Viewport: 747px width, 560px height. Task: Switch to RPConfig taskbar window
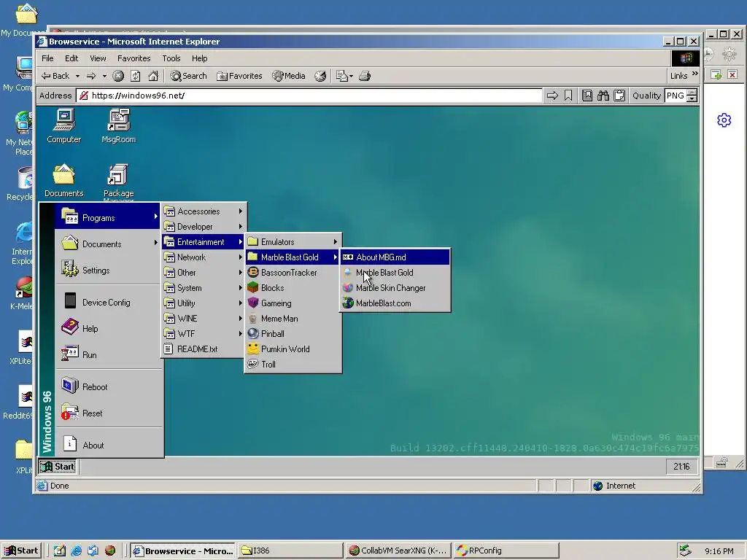coord(506,551)
